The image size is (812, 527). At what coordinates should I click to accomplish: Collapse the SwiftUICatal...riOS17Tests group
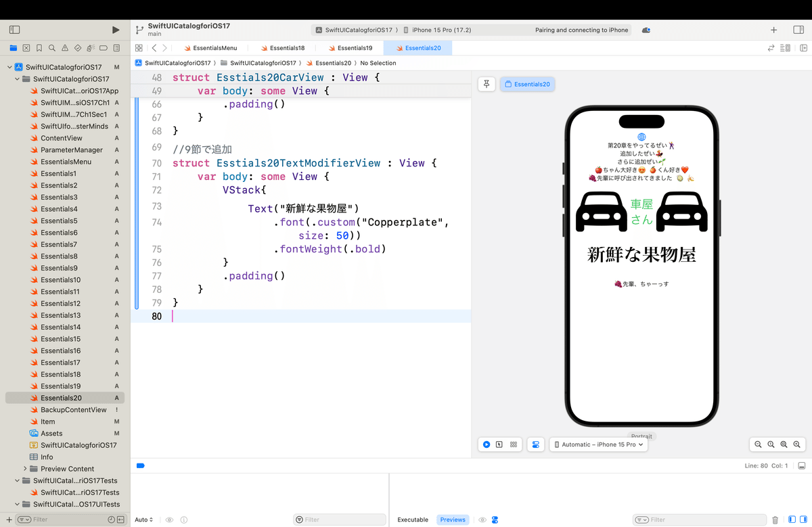[18, 480]
